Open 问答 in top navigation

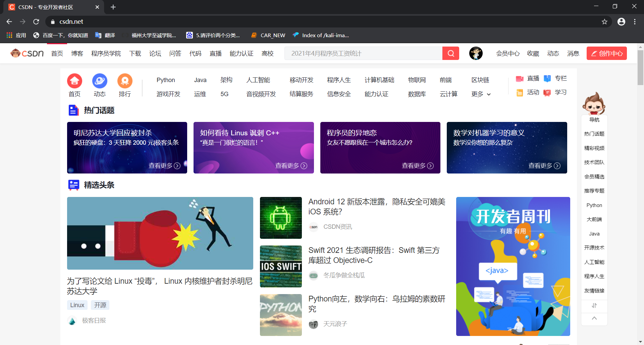(175, 53)
